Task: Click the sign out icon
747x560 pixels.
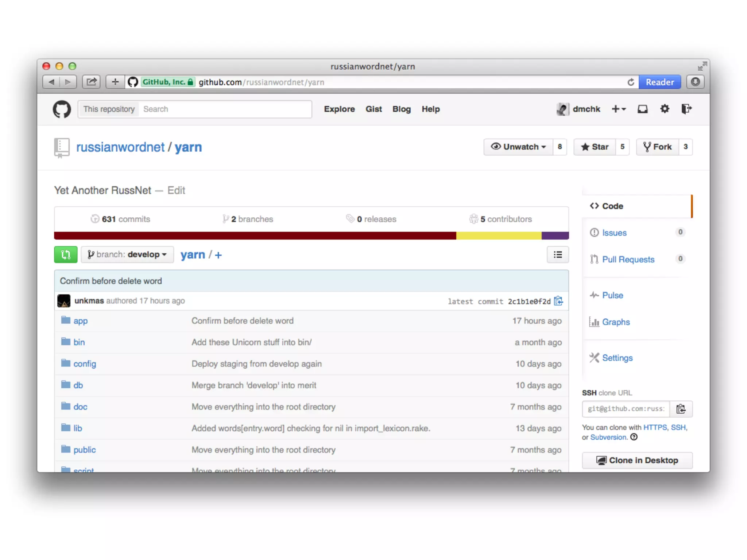Action: coord(686,109)
